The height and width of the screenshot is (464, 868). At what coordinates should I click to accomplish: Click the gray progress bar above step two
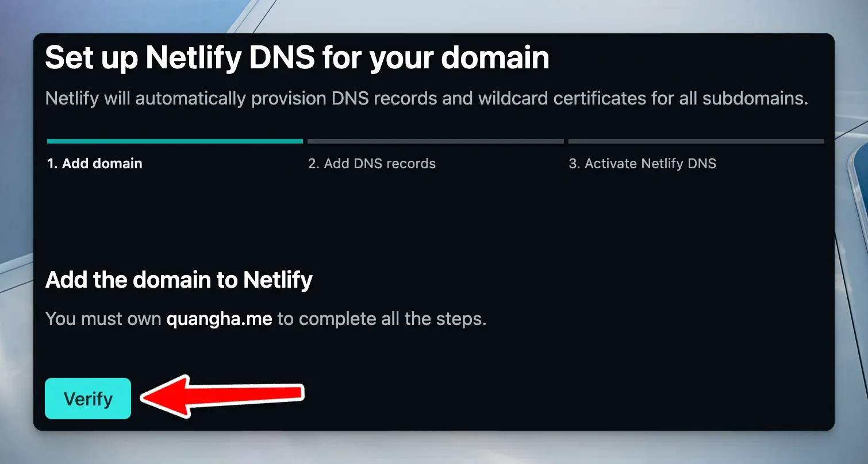coord(435,141)
